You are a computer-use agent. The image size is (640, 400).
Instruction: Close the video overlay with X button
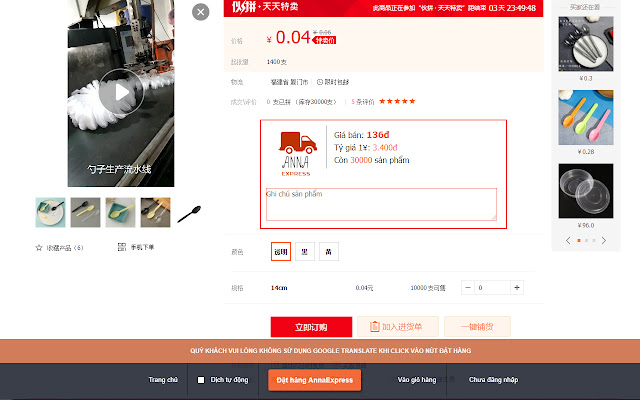point(200,12)
